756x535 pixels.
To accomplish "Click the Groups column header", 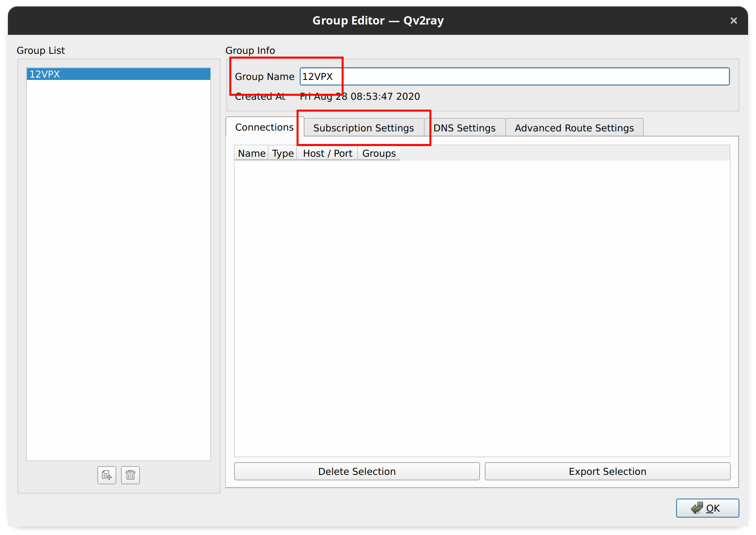I will 378,154.
